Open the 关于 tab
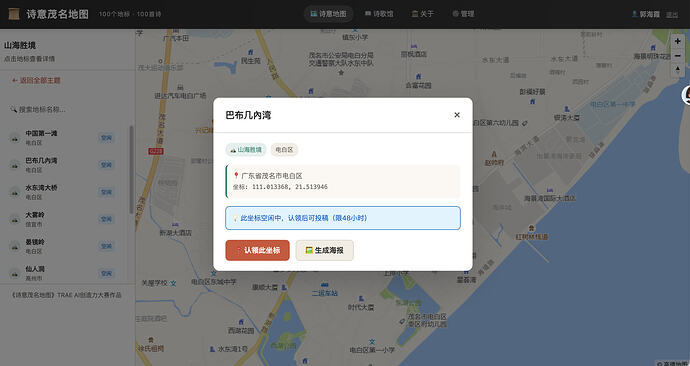Image resolution: width=690 pixels, height=366 pixels. [x=422, y=14]
